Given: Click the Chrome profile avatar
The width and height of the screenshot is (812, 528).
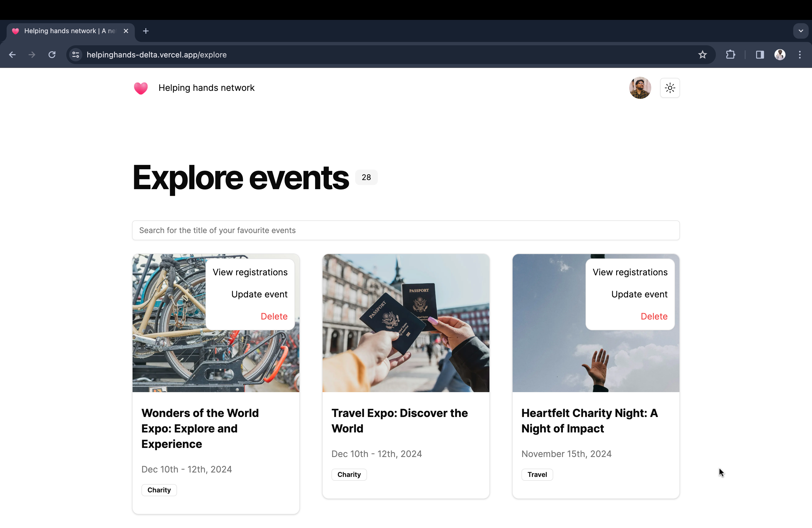Looking at the screenshot, I should pos(780,55).
